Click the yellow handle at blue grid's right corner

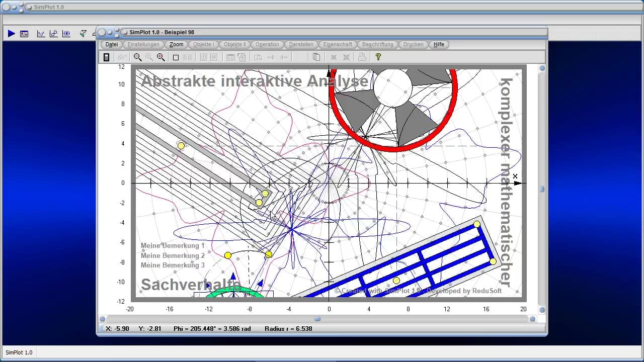tap(493, 261)
